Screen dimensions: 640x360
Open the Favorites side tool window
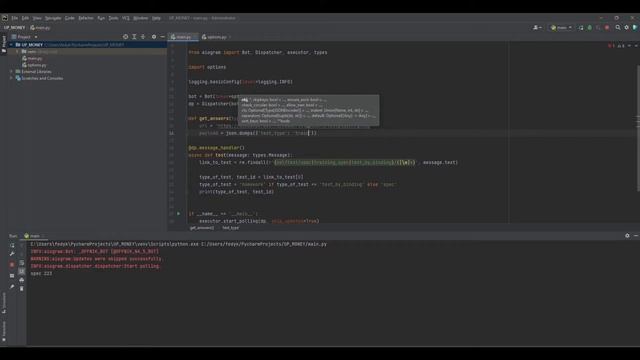4,331
